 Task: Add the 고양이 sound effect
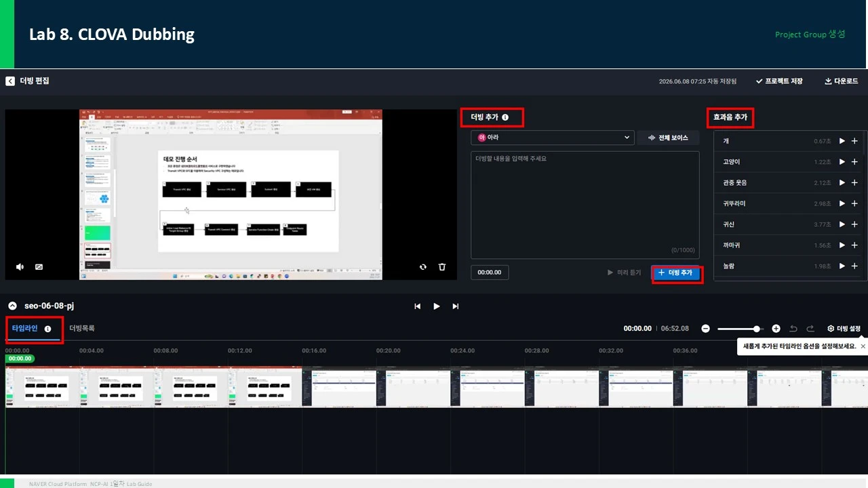(854, 162)
